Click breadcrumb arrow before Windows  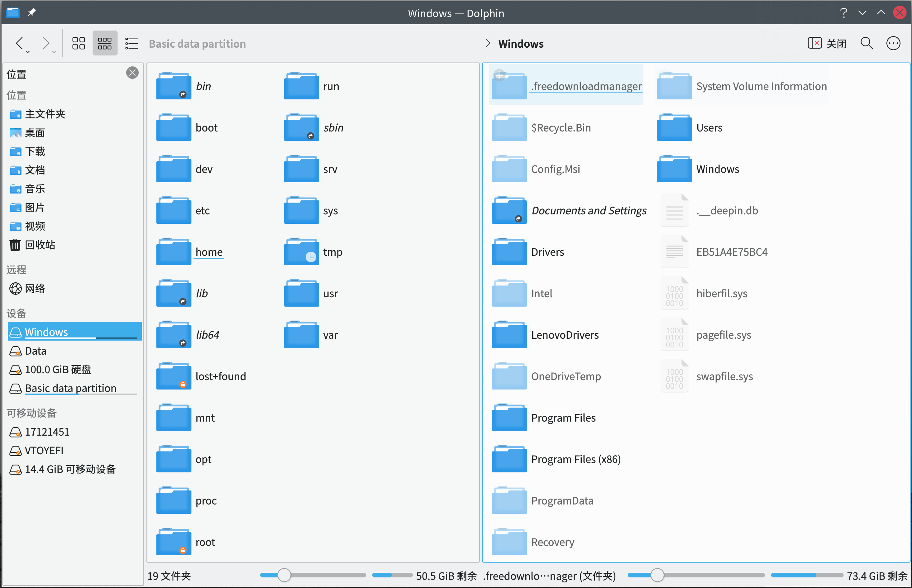pos(488,43)
